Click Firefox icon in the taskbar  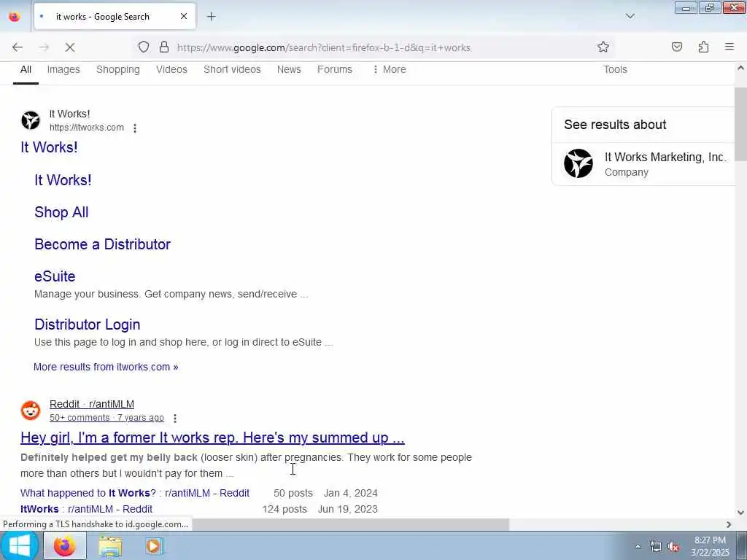point(65,546)
